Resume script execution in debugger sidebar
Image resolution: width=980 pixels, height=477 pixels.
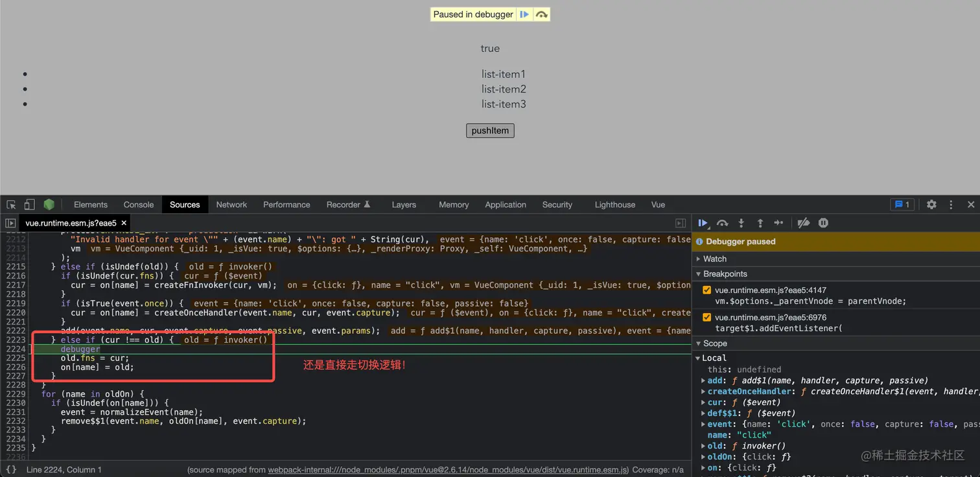click(703, 223)
